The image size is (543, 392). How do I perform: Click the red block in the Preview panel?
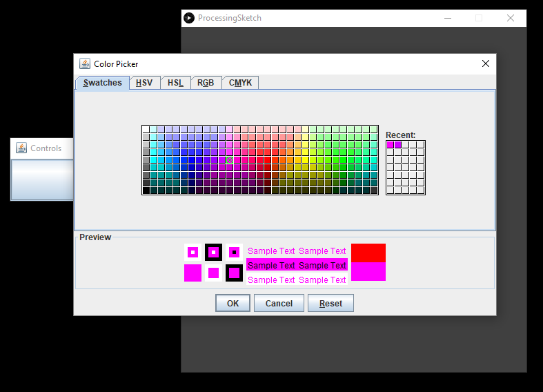368,253
